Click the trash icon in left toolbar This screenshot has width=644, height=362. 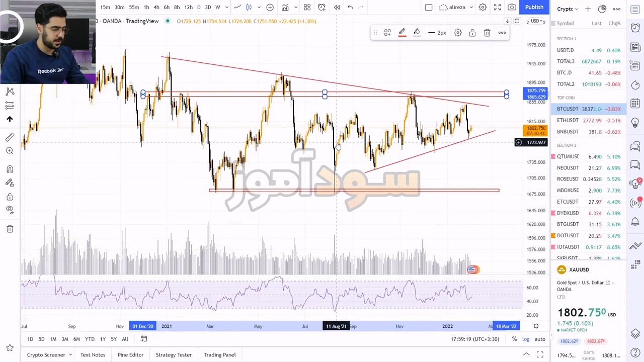(10, 229)
